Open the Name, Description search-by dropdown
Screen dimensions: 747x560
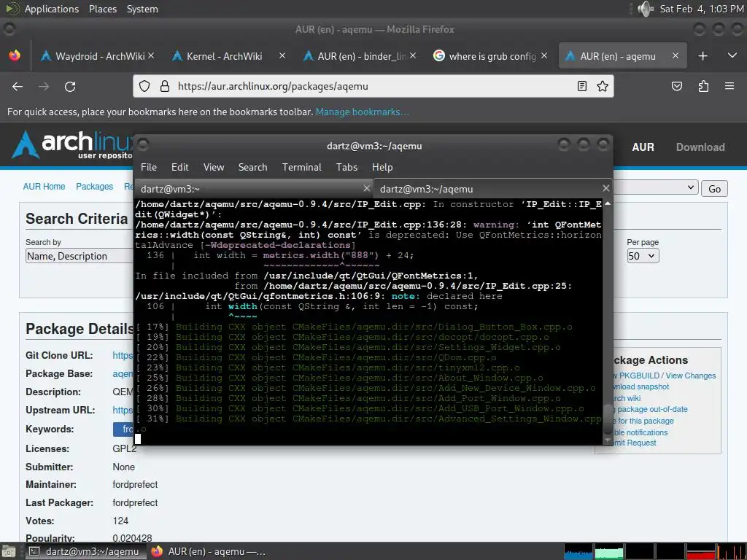tap(79, 256)
